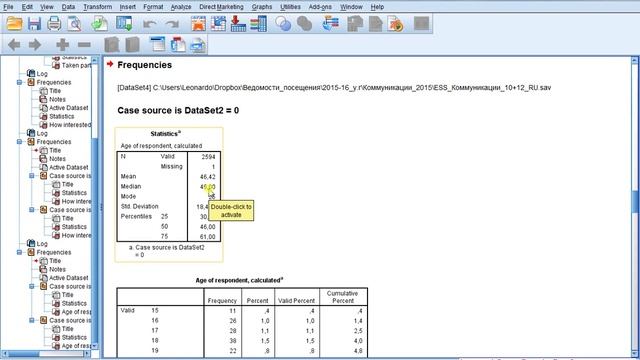The height and width of the screenshot is (360, 640).
Task: Click the 75th percentile value 61,00
Action: click(208, 237)
